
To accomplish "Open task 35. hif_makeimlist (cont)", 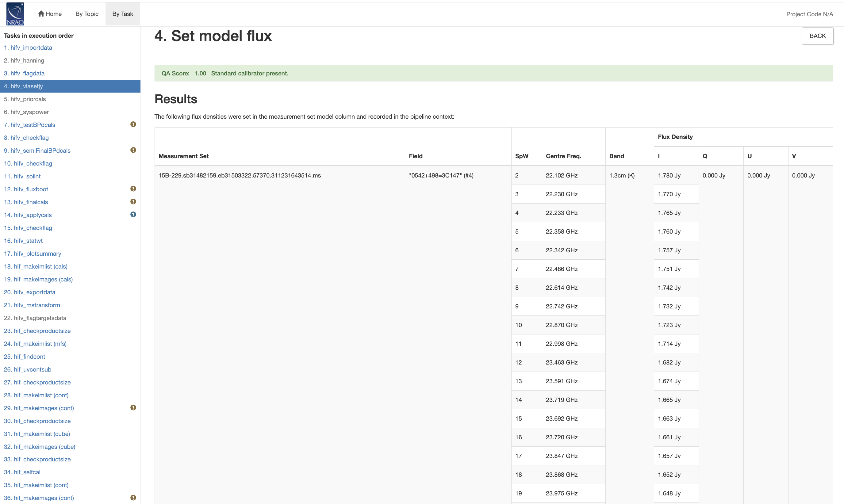I will [36, 486].
